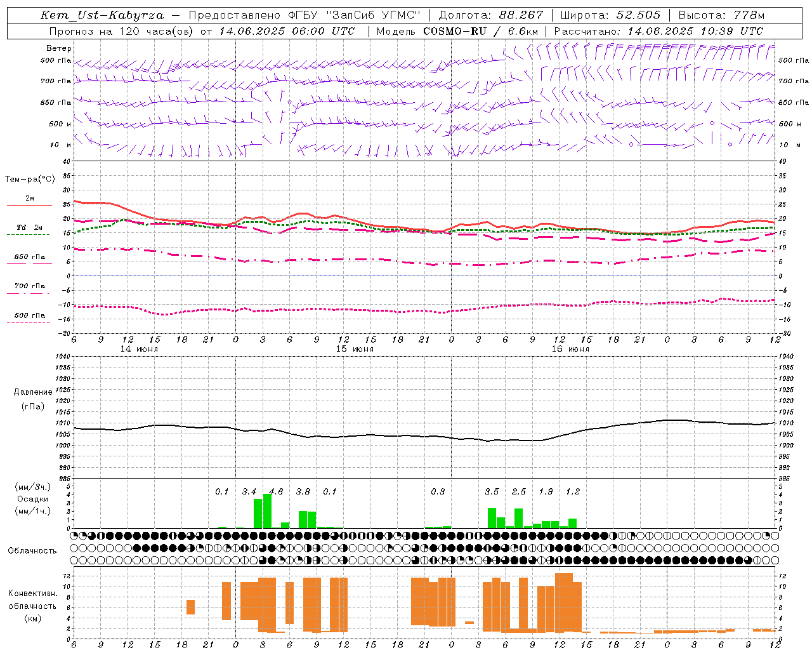Click the Облачность cloud cover label
812x650 pixels.
point(32,550)
